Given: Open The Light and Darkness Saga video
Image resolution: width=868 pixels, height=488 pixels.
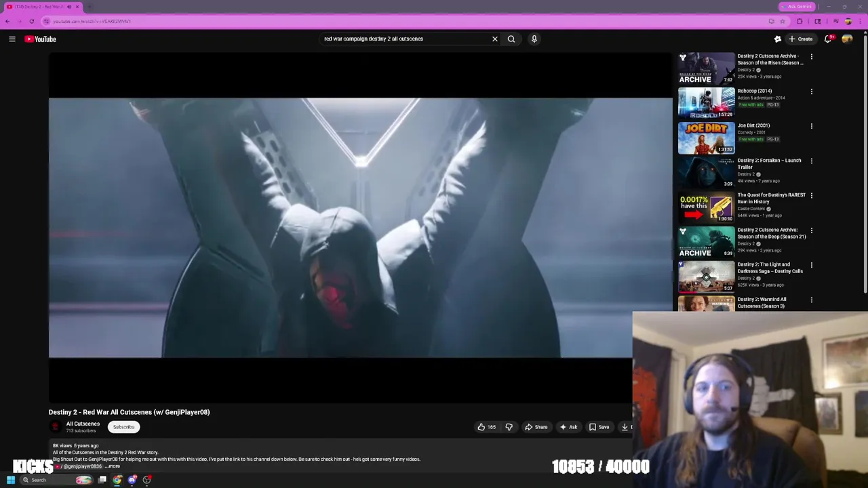Looking at the screenshot, I should click(x=770, y=268).
